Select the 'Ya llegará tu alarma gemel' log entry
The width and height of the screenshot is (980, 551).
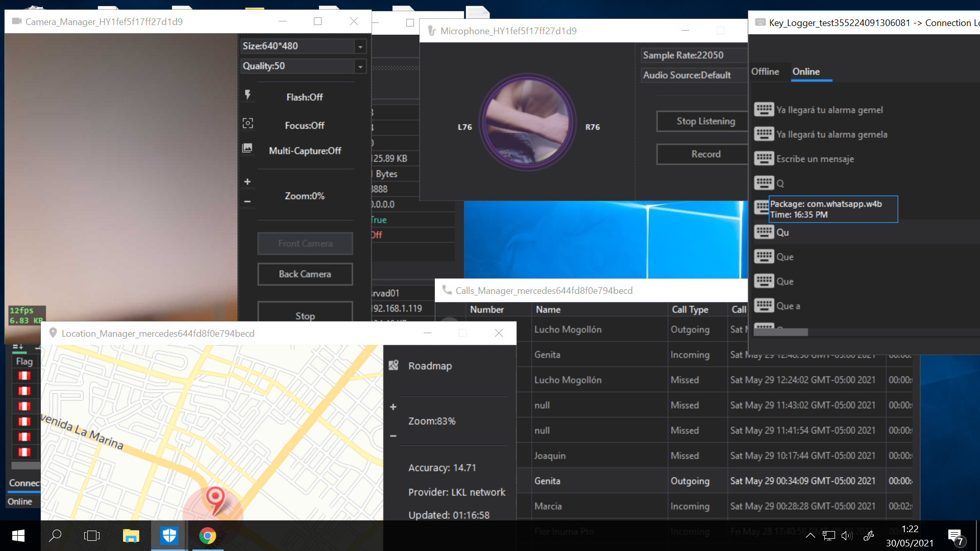coord(829,110)
